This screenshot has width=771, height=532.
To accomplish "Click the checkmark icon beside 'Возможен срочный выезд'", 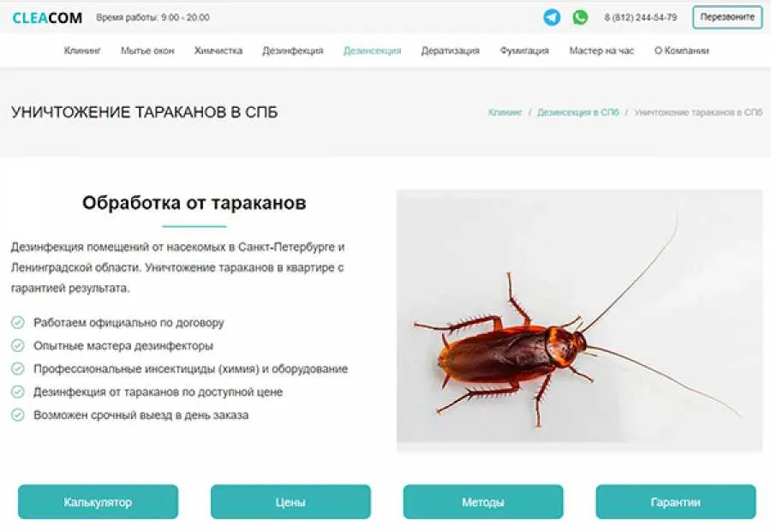I will coord(18,415).
